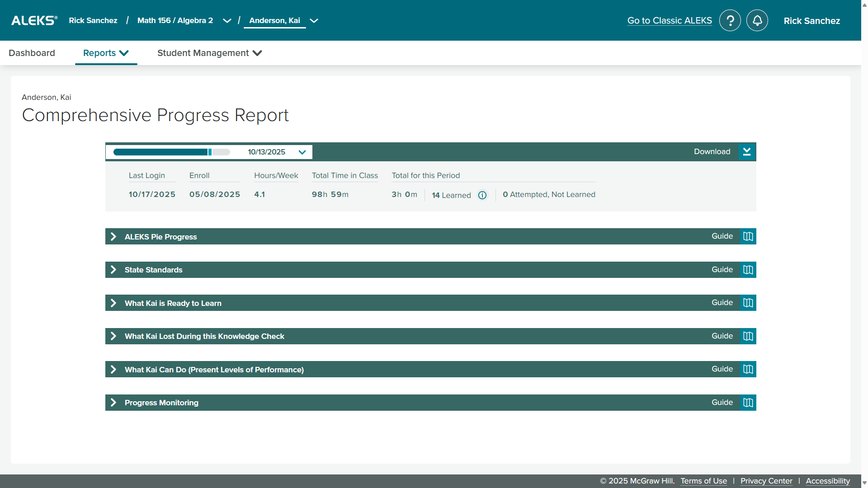Click the ALEKS logo

click(34, 20)
